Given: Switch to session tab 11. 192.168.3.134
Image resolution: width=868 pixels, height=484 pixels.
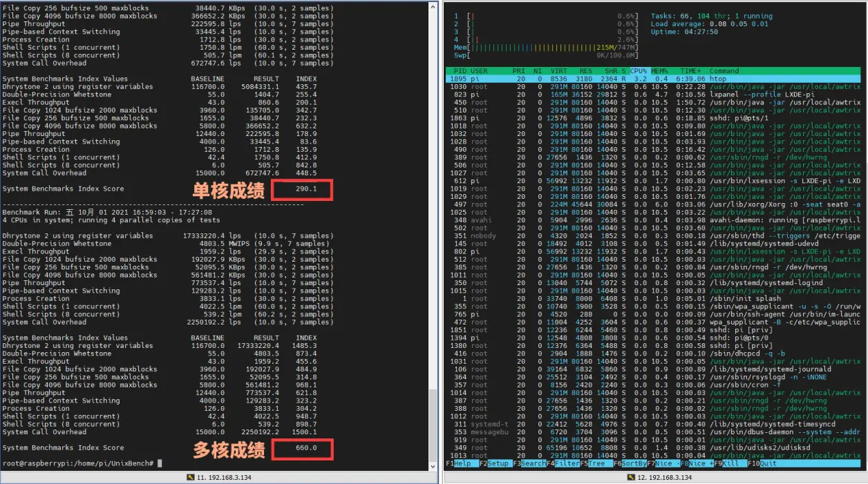Looking at the screenshot, I should point(219,477).
